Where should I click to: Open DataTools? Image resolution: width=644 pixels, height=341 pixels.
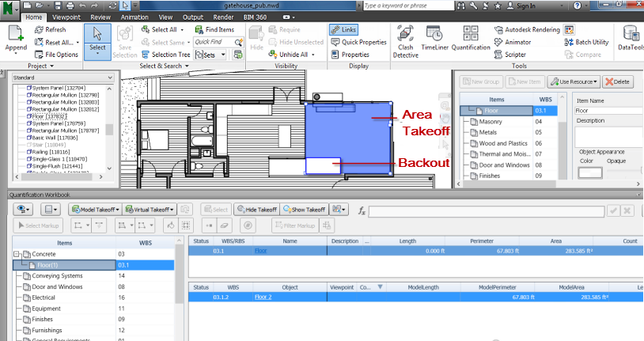631,38
